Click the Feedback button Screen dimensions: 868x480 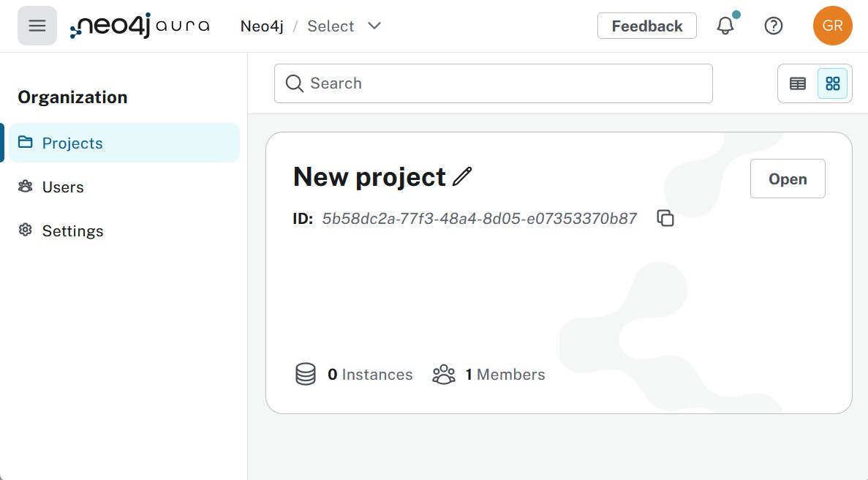tap(646, 26)
